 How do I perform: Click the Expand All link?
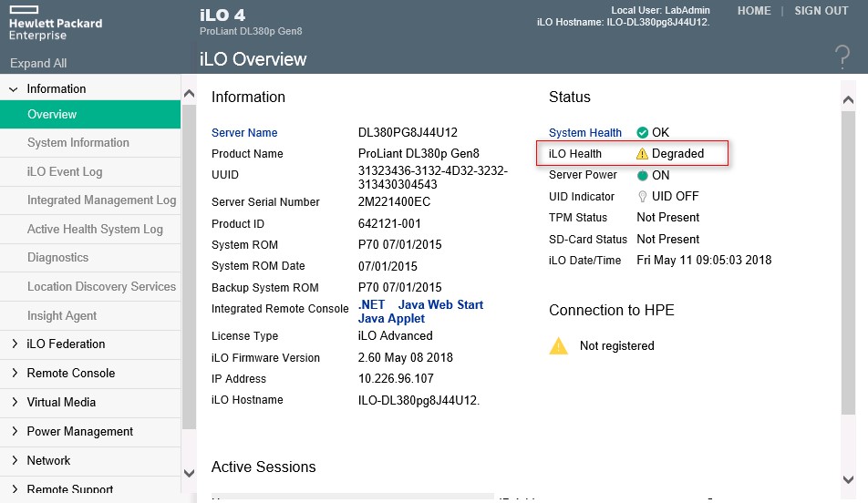click(38, 64)
